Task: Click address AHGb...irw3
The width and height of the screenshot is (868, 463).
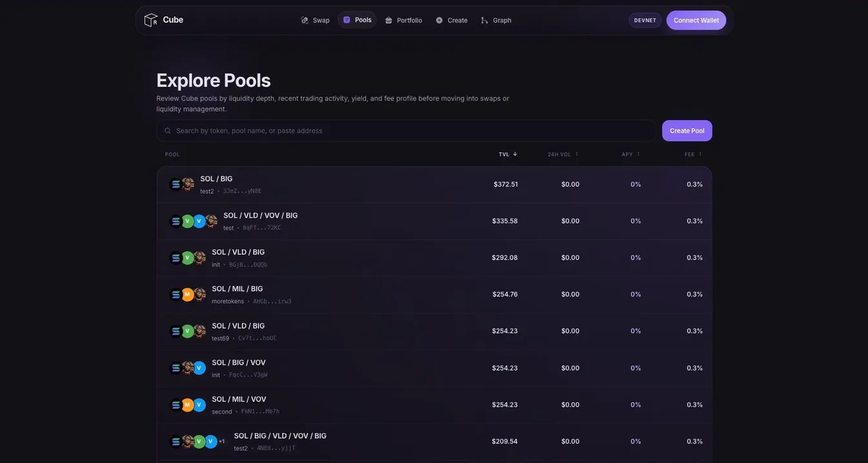Action: pos(272,302)
